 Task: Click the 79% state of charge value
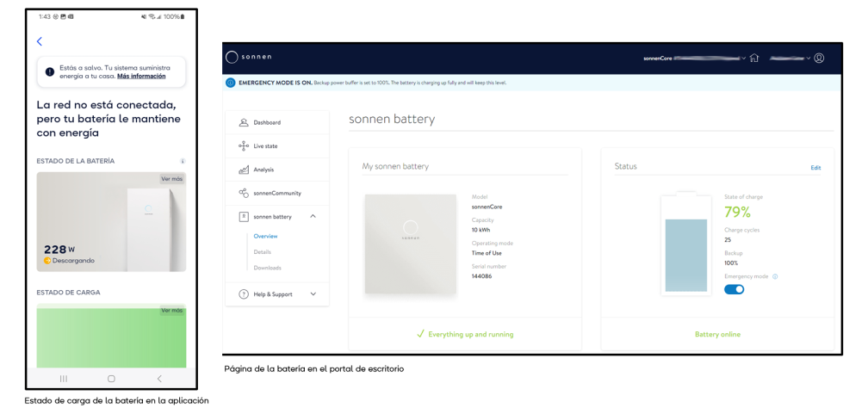click(737, 212)
